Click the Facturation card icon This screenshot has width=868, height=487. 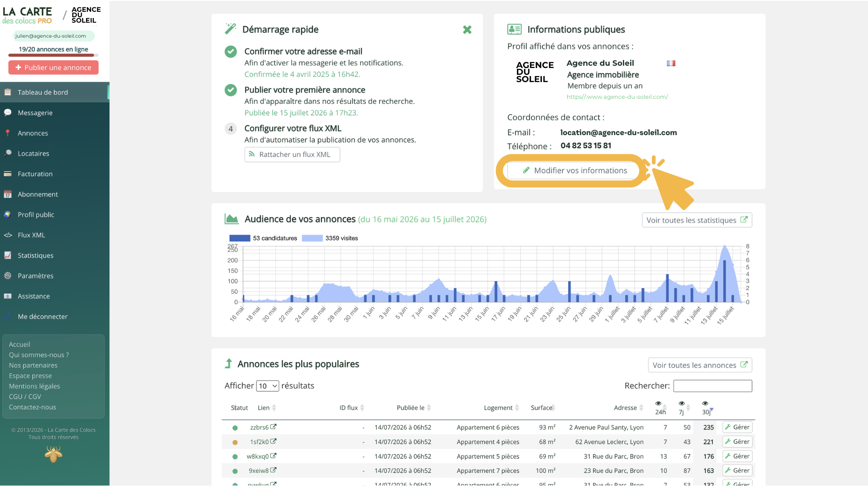point(8,174)
